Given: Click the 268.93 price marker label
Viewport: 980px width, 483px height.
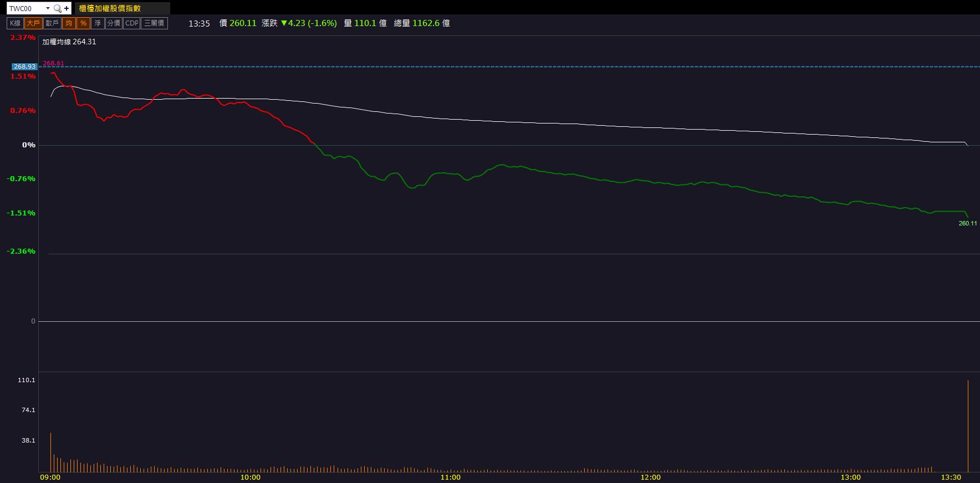Looking at the screenshot, I should click(x=25, y=66).
